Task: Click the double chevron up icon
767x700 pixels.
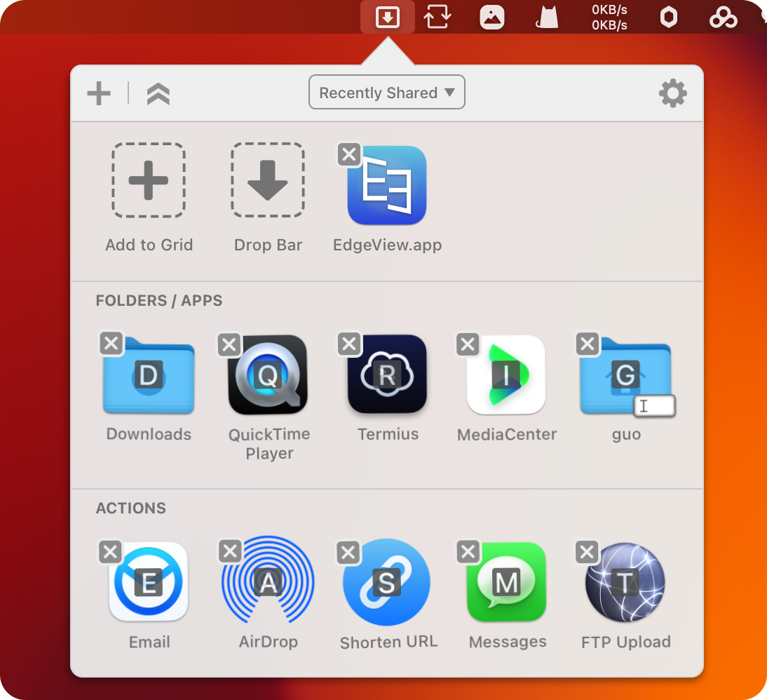Action: tap(158, 93)
